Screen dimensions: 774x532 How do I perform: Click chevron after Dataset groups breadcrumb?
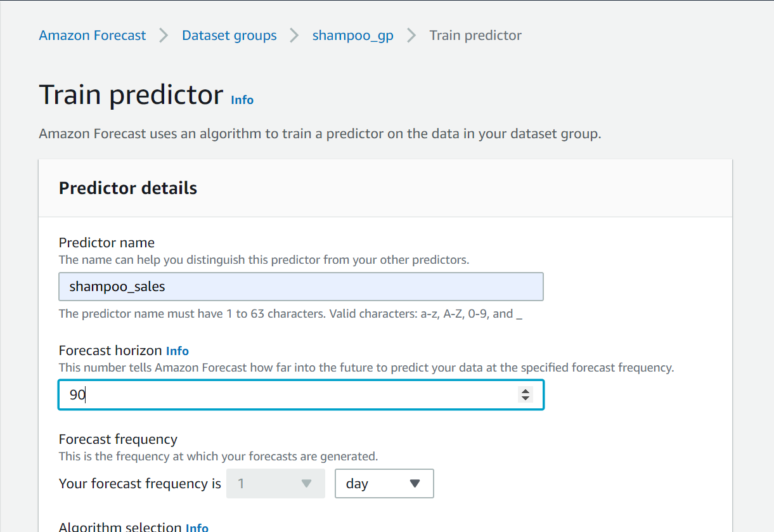click(x=295, y=36)
